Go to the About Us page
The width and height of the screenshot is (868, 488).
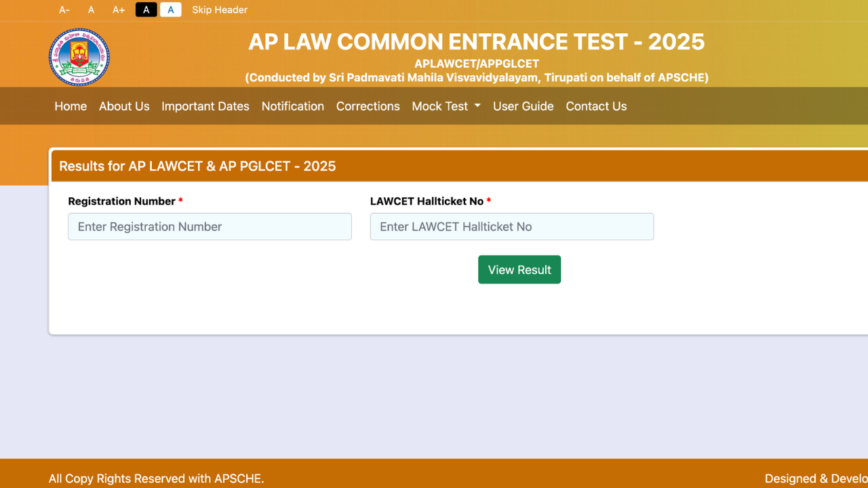(124, 106)
